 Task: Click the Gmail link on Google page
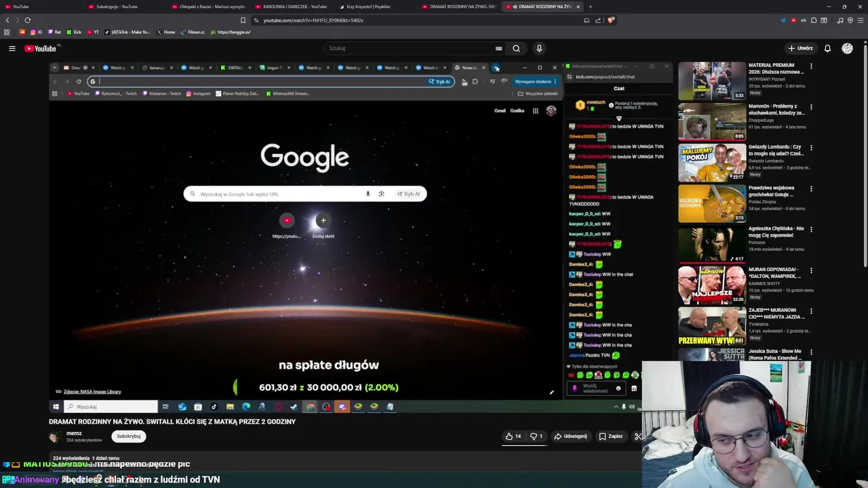tap(500, 110)
